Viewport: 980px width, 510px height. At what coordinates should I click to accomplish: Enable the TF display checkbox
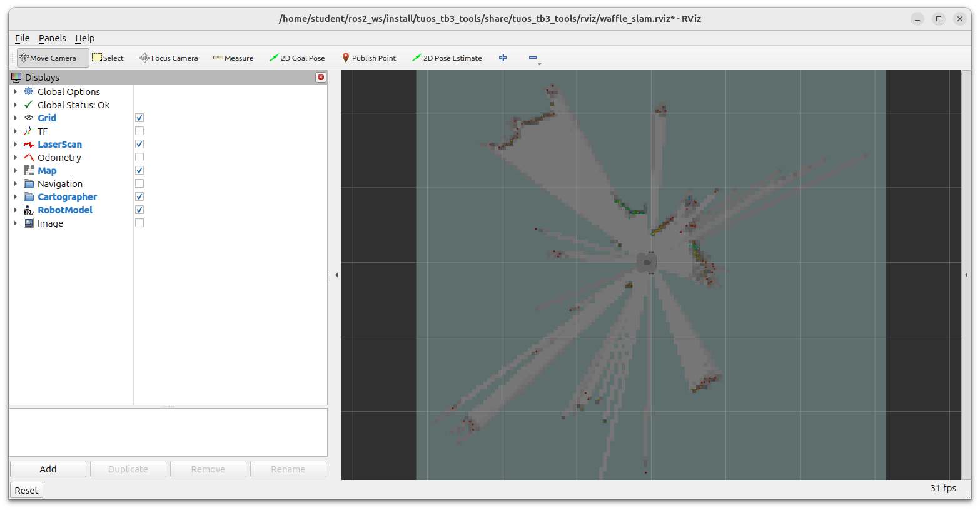pyautogui.click(x=139, y=131)
